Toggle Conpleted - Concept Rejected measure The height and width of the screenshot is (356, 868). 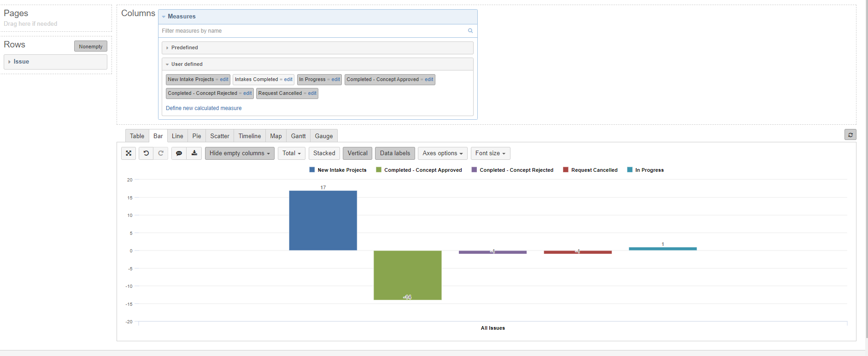(202, 93)
